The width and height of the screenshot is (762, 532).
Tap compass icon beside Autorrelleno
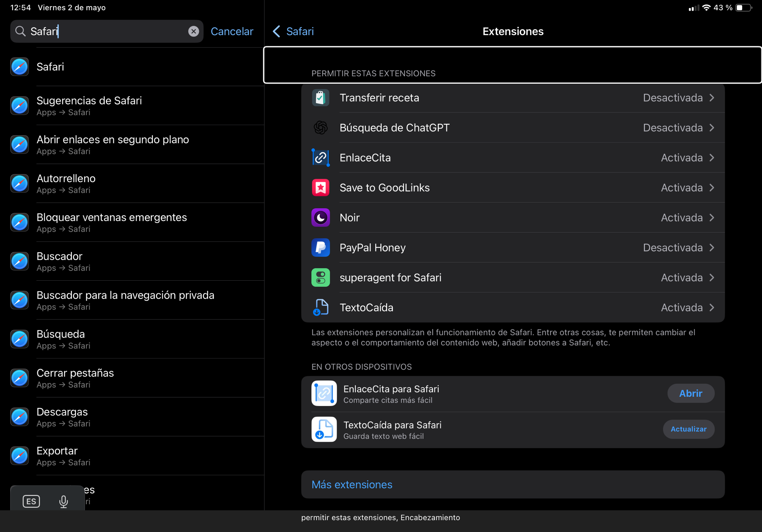19,184
